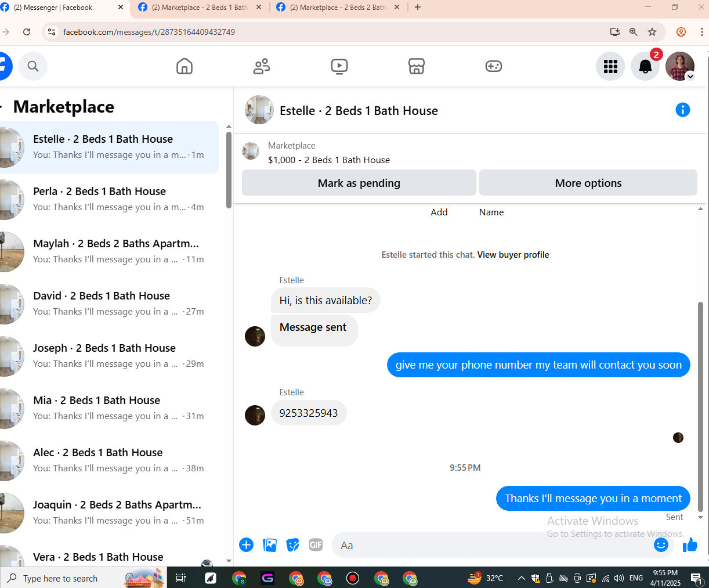This screenshot has width=709, height=588.
Task: Open account profile picture menu
Action: [680, 66]
